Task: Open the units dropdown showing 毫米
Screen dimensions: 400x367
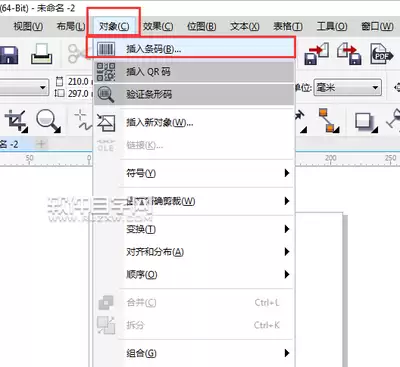Action: click(x=348, y=88)
